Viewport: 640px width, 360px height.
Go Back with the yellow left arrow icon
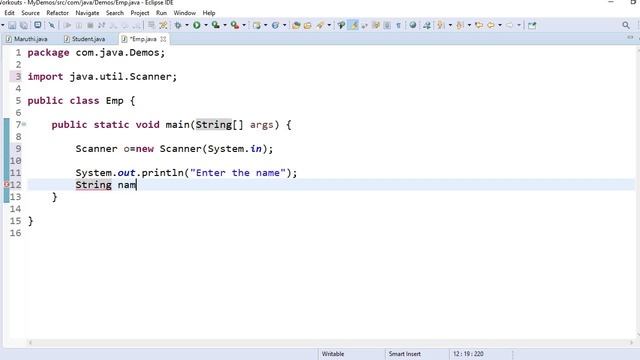pos(491,25)
